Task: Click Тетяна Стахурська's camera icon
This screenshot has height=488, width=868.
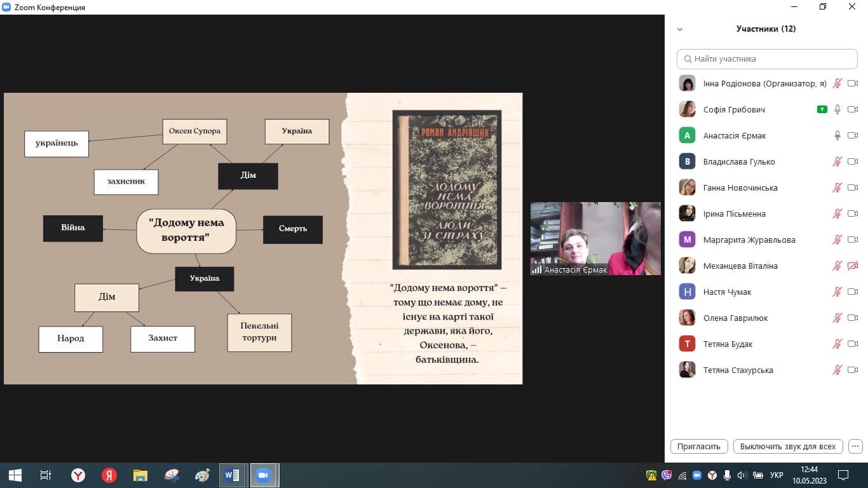Action: pos(853,370)
